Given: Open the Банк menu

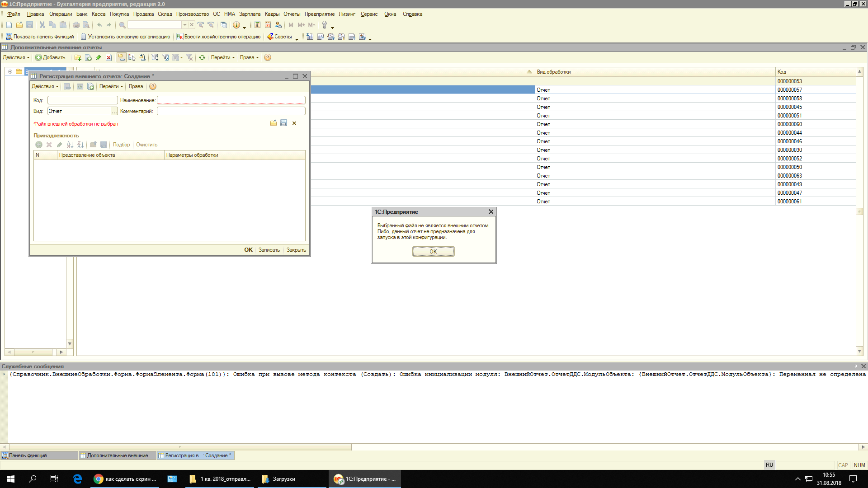Looking at the screenshot, I should tap(82, 14).
